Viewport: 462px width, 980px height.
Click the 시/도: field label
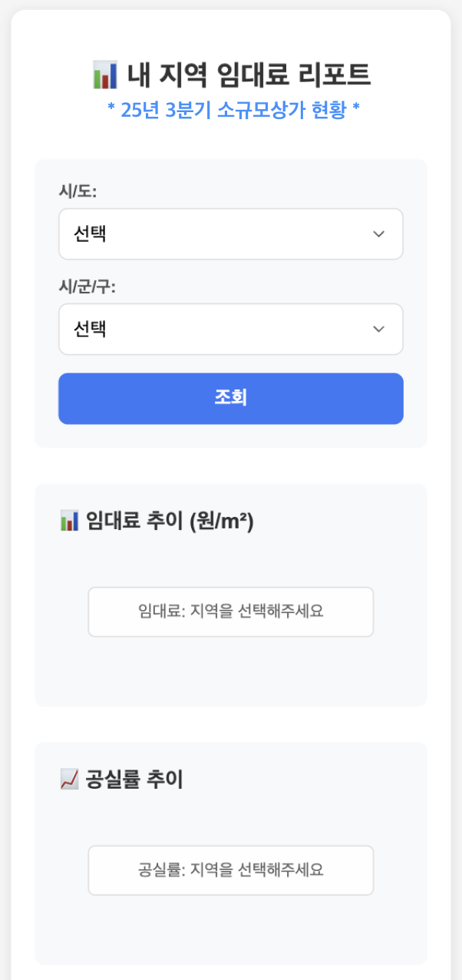point(78,192)
